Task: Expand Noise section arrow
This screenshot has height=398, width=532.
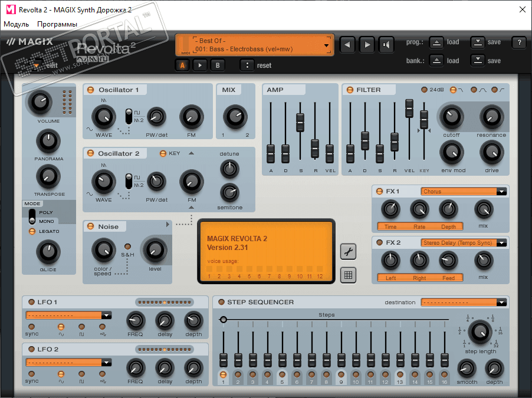Action: pos(168,225)
